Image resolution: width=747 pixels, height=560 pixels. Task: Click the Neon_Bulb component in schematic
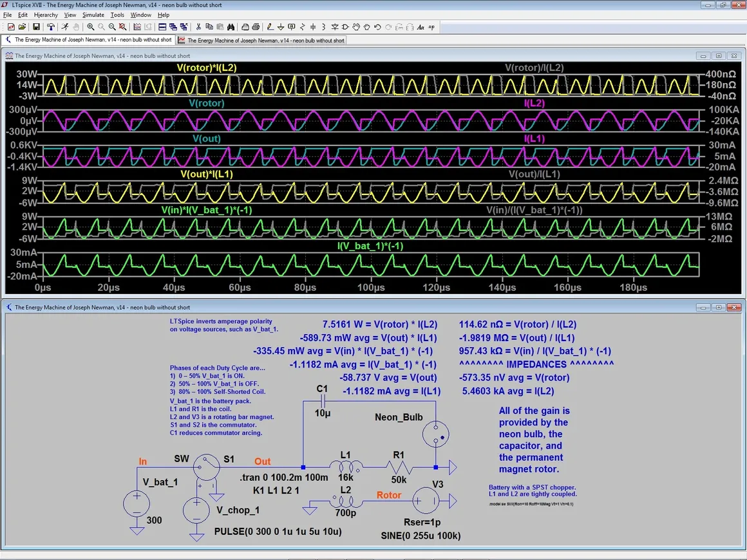[435, 435]
